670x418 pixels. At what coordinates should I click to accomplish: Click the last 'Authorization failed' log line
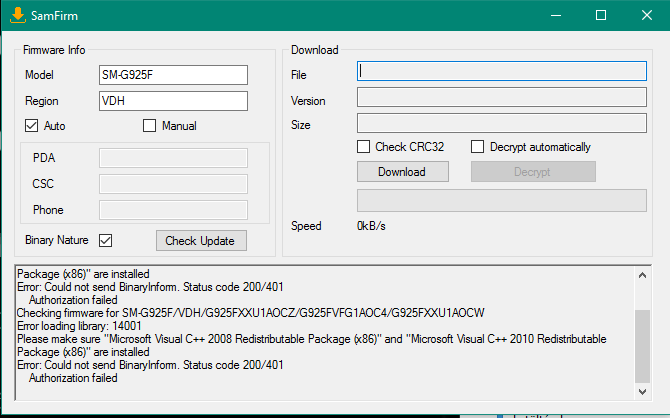(73, 378)
